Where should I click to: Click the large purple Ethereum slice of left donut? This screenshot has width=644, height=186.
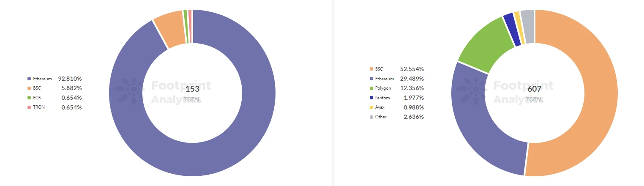tap(192, 156)
